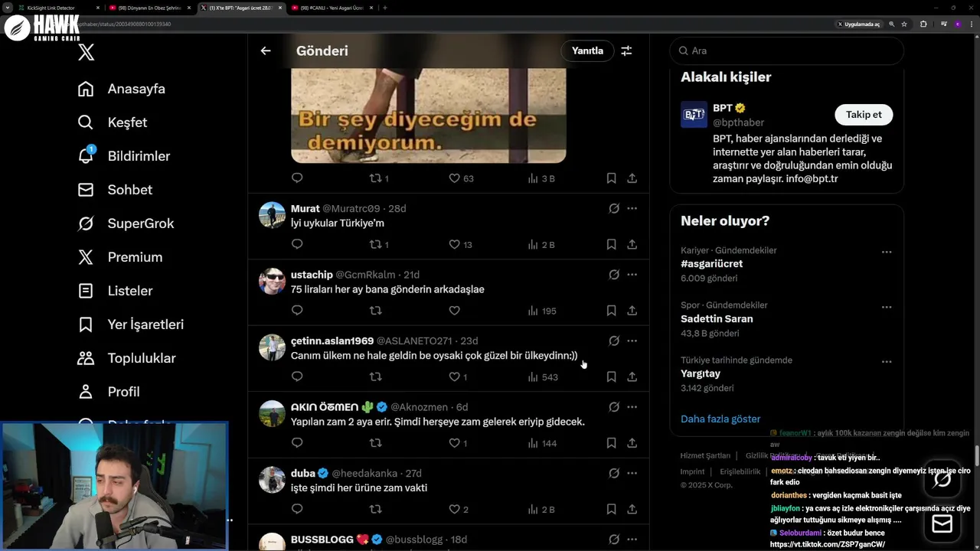The image size is (980, 551).
Task: Share Murat's reply
Action: coord(632,244)
